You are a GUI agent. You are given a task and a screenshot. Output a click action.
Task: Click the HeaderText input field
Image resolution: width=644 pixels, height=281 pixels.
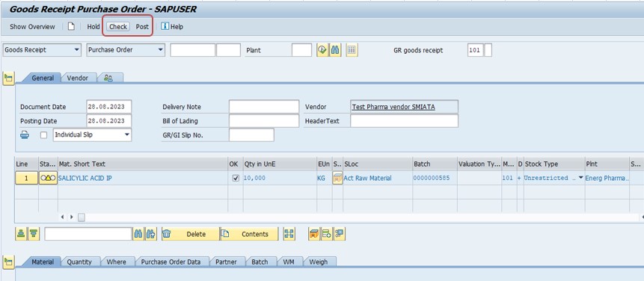[x=404, y=121]
